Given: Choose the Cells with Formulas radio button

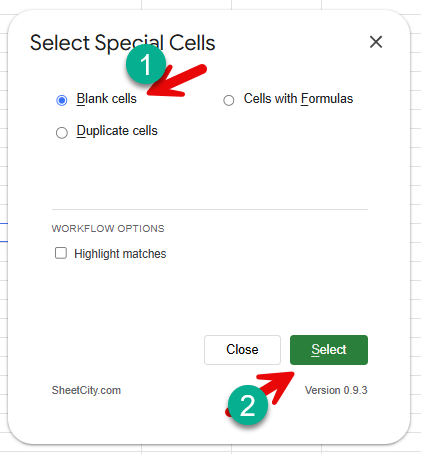Looking at the screenshot, I should tap(229, 100).
